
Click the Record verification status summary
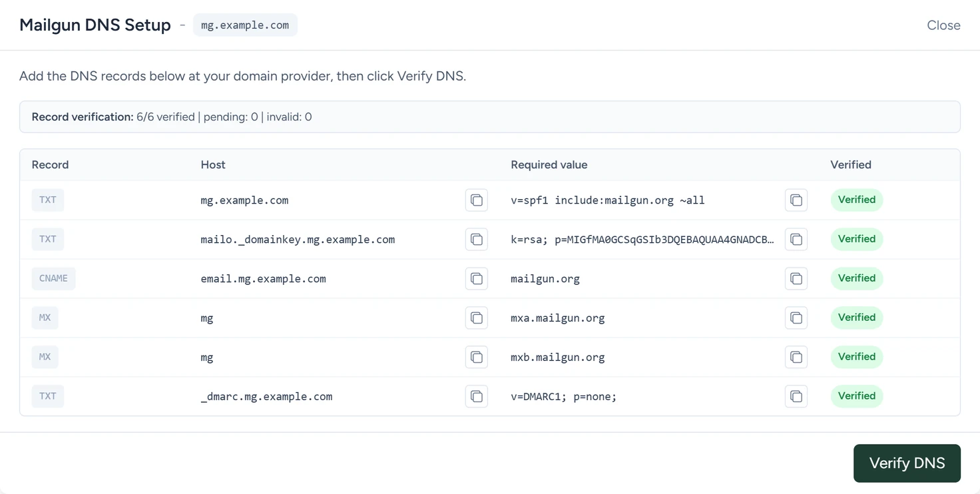pyautogui.click(x=490, y=117)
